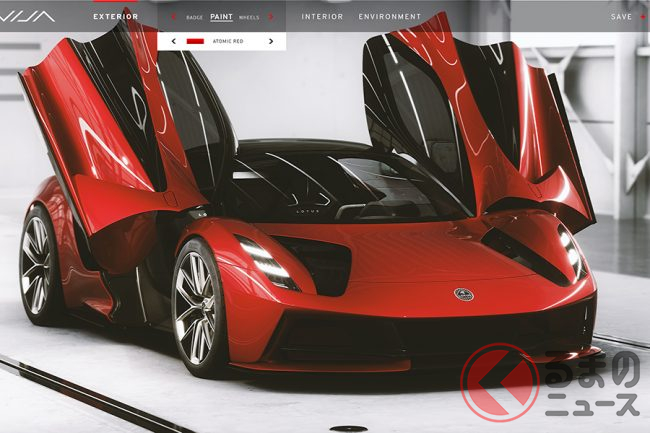Click the Atomic Red color name label
This screenshot has width=650, height=433.
[225, 42]
